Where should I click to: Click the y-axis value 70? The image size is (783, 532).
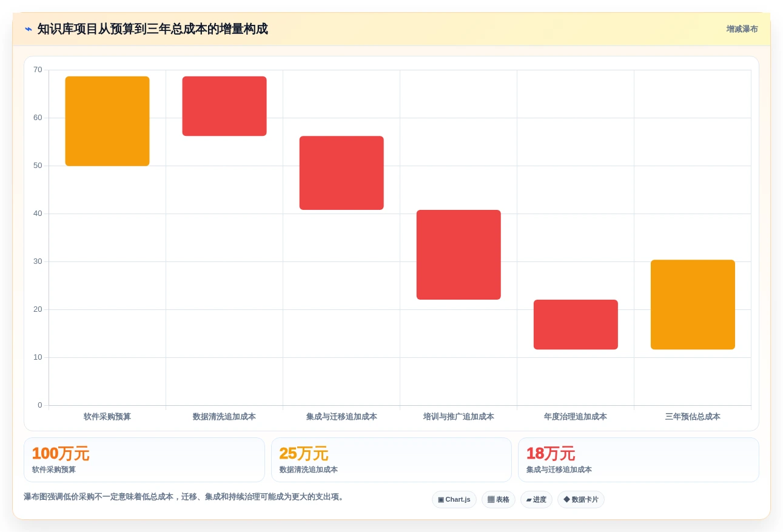[38, 70]
